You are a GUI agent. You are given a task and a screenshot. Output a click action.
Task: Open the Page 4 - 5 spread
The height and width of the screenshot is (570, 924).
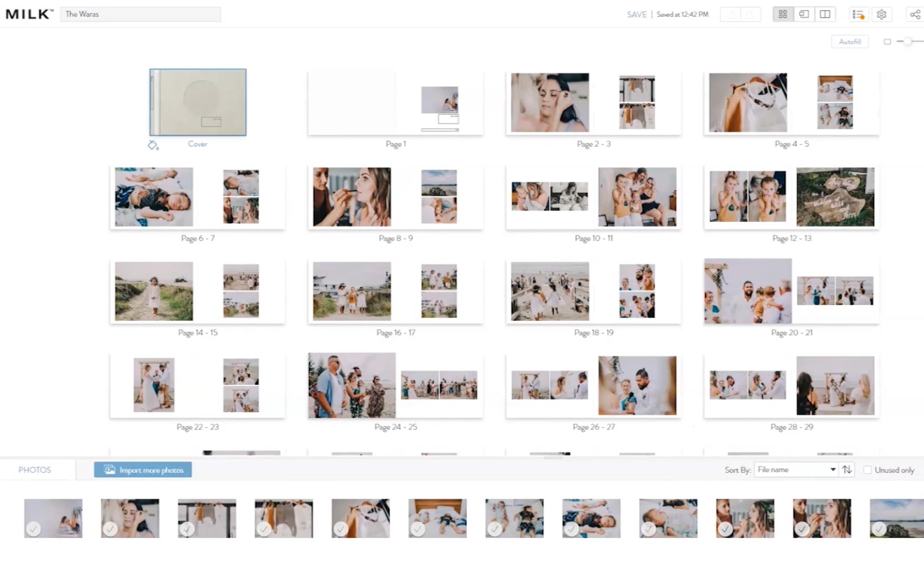792,103
